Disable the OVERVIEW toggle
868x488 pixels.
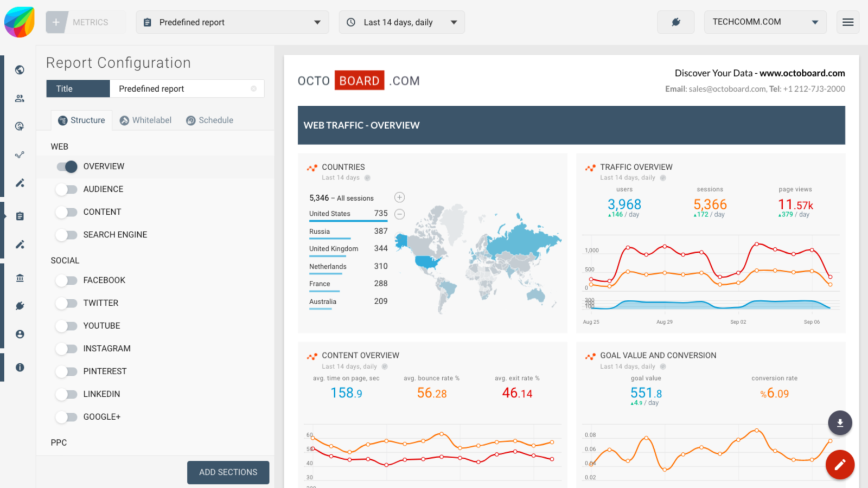(66, 166)
